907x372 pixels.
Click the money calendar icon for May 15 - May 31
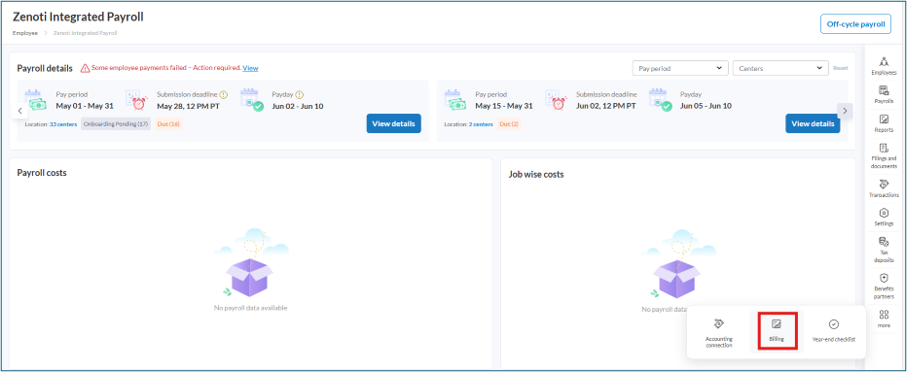[456, 101]
